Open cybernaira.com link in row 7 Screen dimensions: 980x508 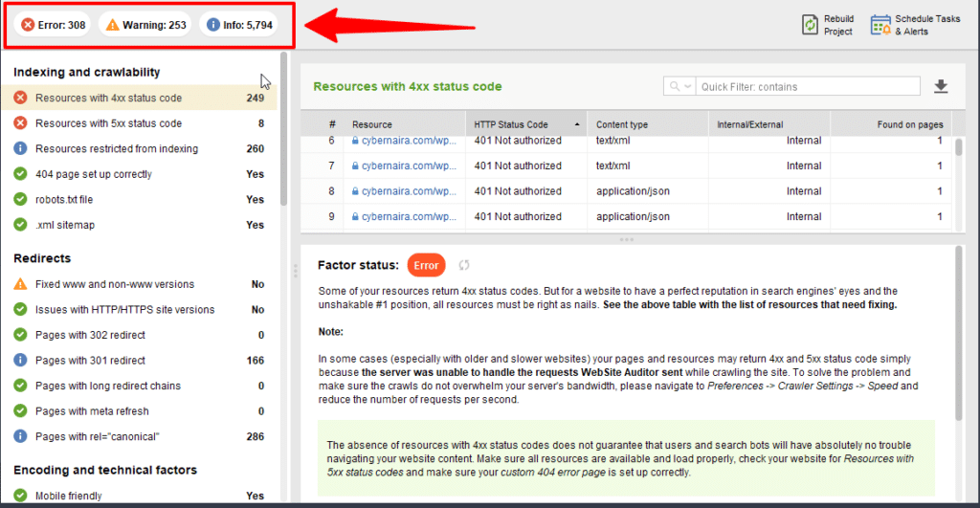click(400, 166)
